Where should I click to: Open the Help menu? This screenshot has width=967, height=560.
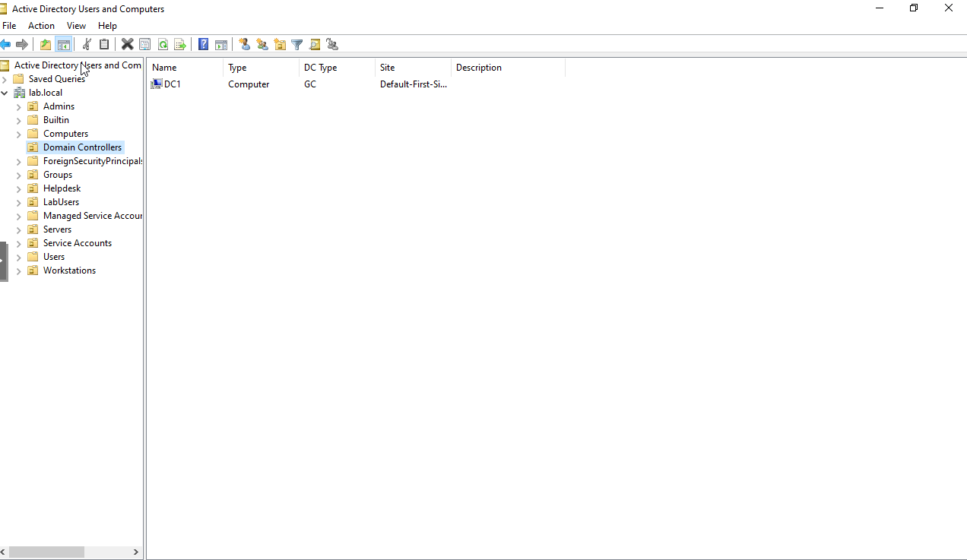107,26
